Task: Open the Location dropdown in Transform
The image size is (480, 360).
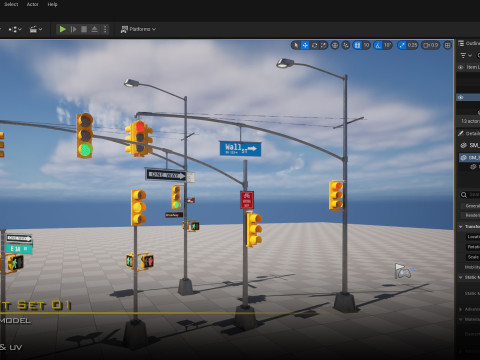Action: (473, 237)
